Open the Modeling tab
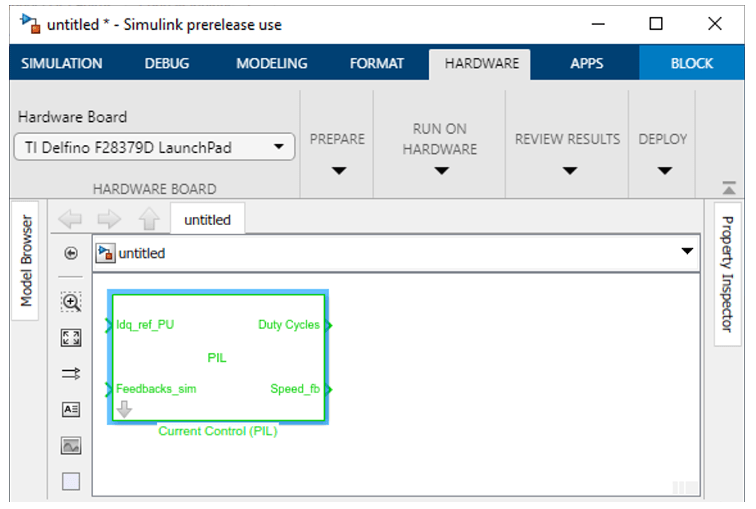 click(x=271, y=63)
